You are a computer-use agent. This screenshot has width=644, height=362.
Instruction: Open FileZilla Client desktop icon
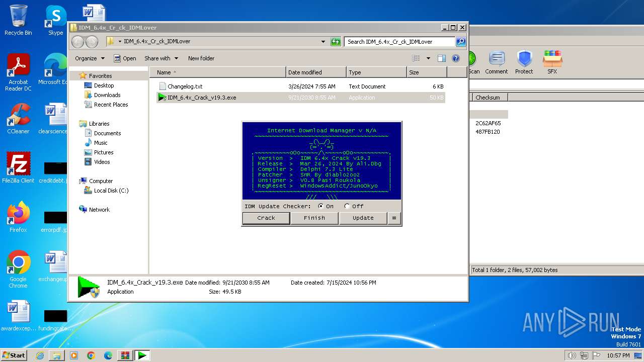tap(18, 168)
